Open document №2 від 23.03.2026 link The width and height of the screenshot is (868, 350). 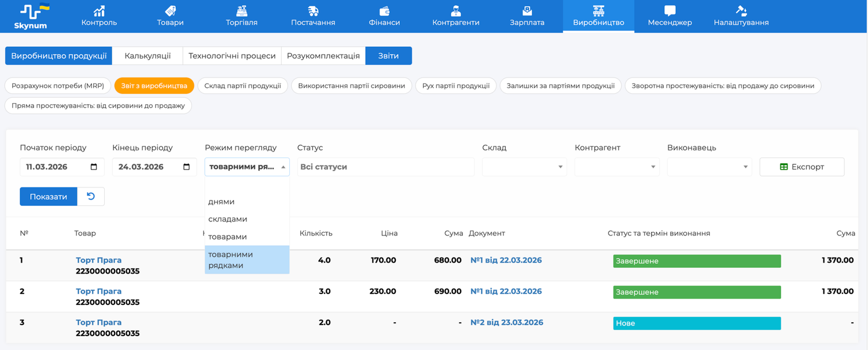(x=507, y=323)
